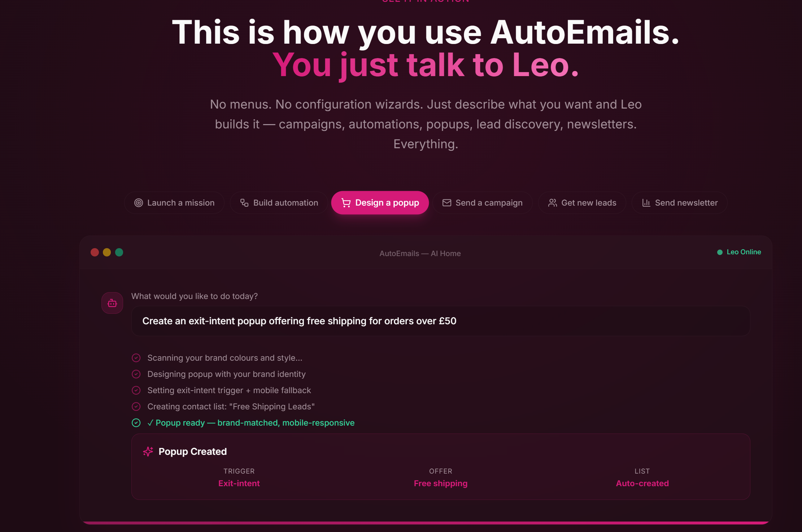802x532 pixels.
Task: Toggle the Popup ready completion check
Action: click(136, 423)
